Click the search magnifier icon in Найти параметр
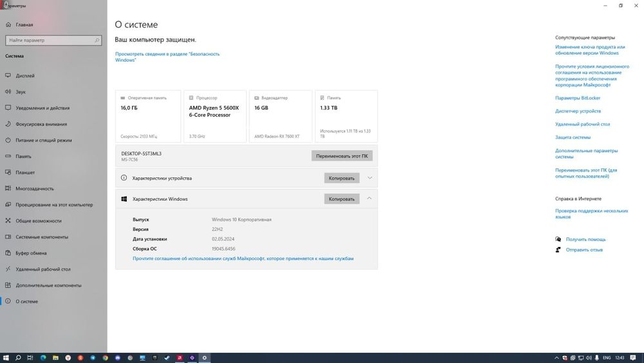 97,40
